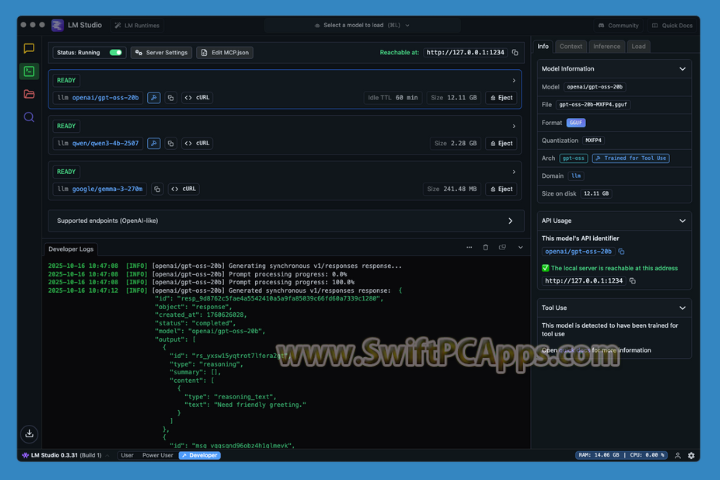Select the Power User mode

click(x=158, y=455)
